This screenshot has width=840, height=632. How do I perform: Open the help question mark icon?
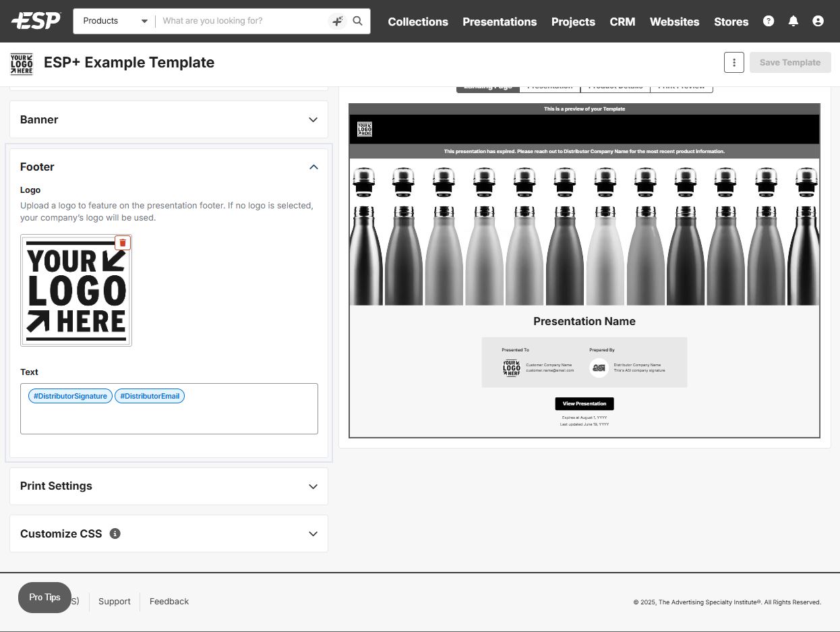click(x=769, y=21)
